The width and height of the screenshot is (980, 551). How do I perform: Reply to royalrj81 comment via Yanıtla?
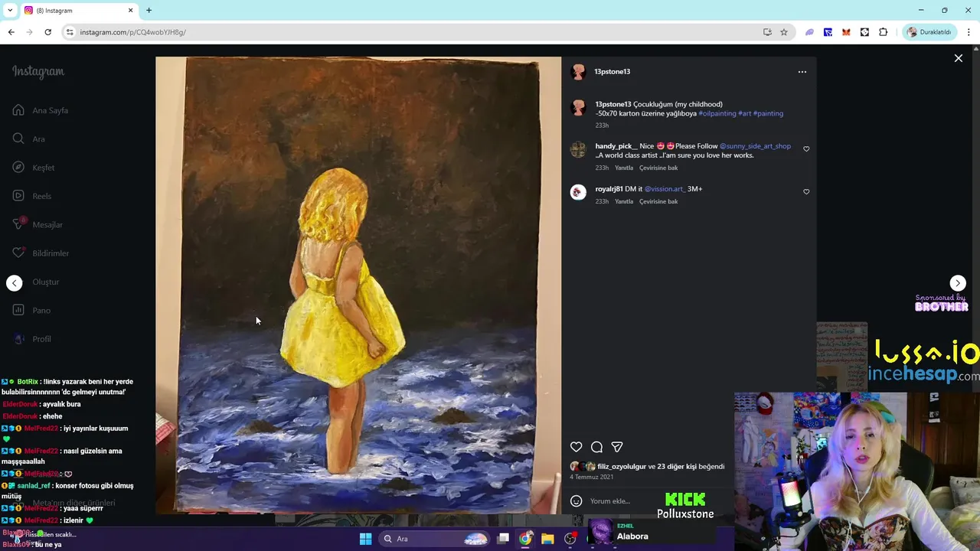[624, 202]
